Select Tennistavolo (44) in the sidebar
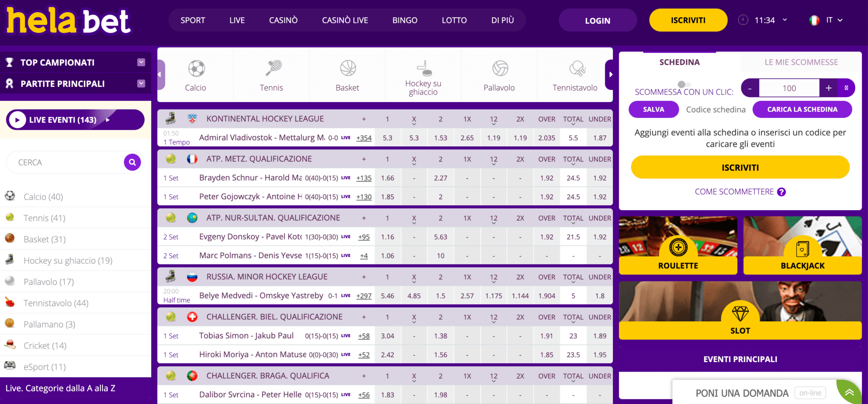Screen dimensions: 868x404 click(56, 303)
